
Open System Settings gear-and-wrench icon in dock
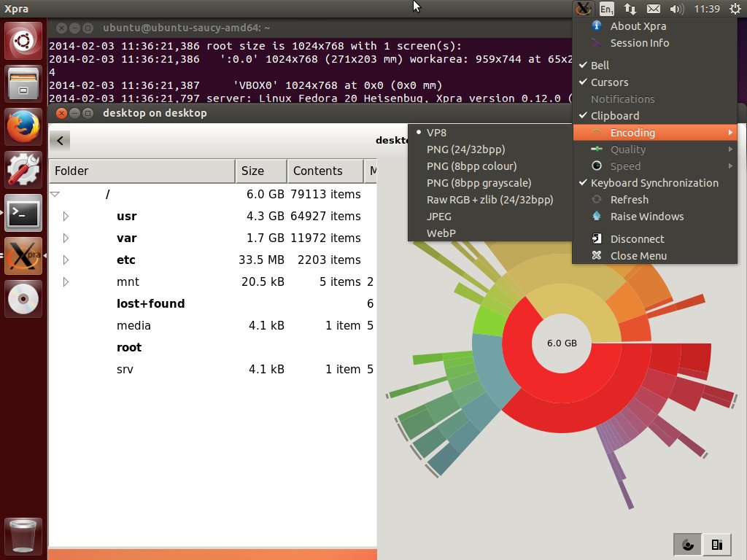(x=23, y=169)
